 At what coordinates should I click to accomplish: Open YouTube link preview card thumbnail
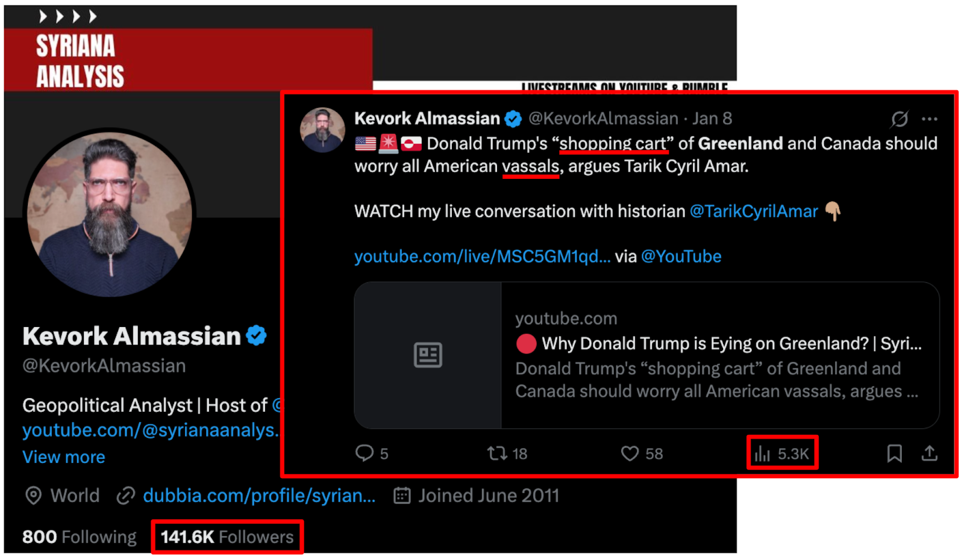[x=428, y=355]
